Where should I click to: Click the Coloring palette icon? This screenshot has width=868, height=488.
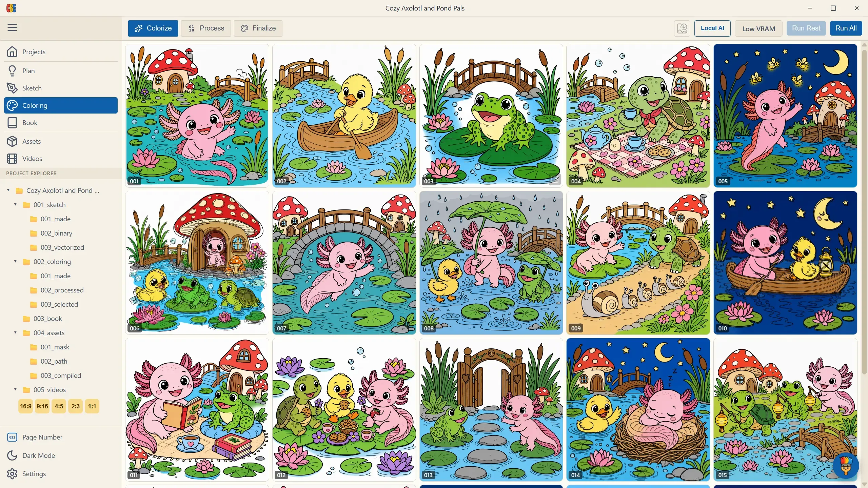tap(12, 105)
